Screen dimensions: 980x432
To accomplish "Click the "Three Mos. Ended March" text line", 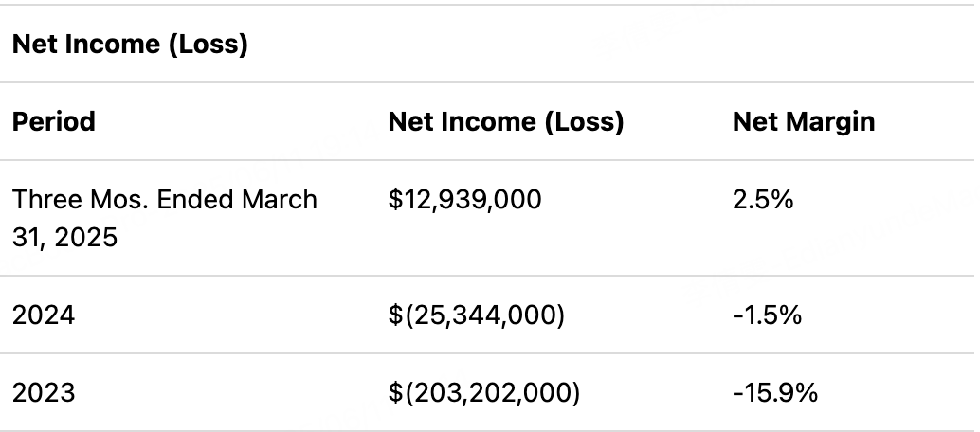I will click(x=165, y=200).
